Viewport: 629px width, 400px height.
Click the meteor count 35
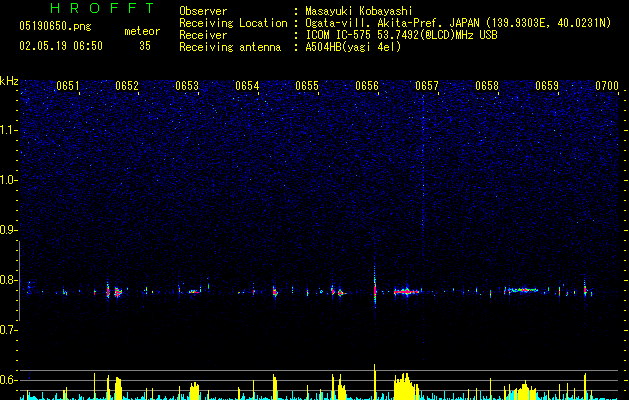click(145, 46)
